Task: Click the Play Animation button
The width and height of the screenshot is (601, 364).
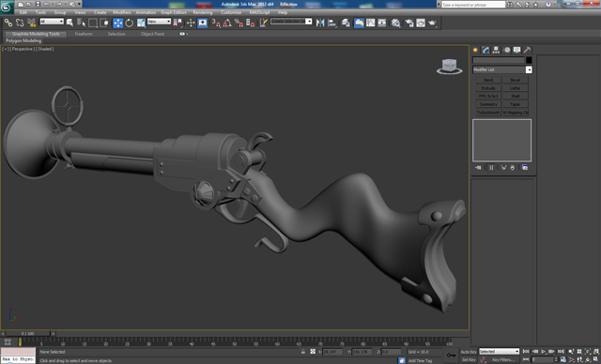Action: tap(543, 352)
